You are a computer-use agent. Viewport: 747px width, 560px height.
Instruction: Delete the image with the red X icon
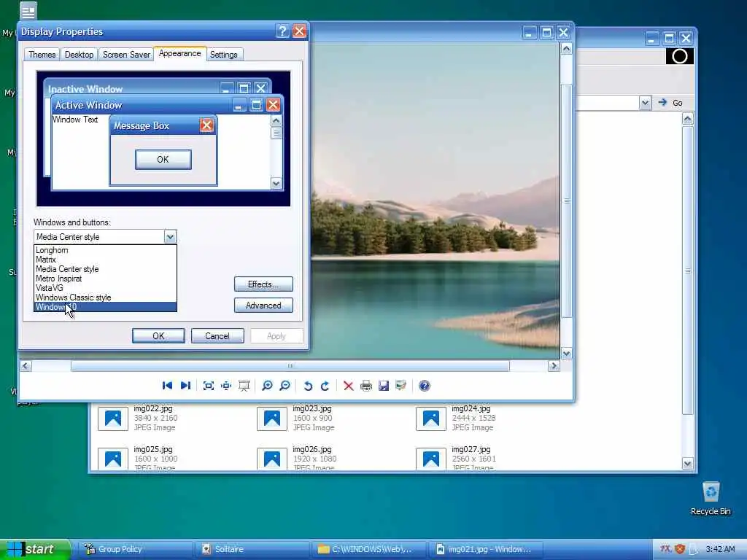349,386
